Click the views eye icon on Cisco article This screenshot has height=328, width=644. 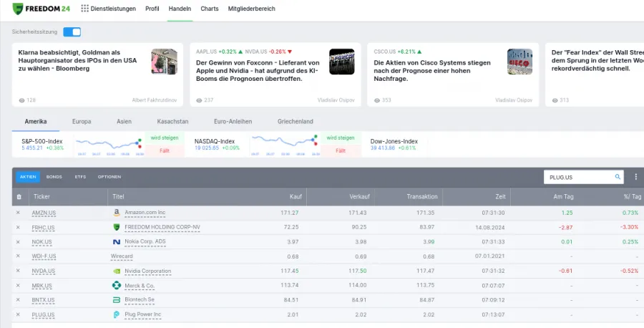377,100
